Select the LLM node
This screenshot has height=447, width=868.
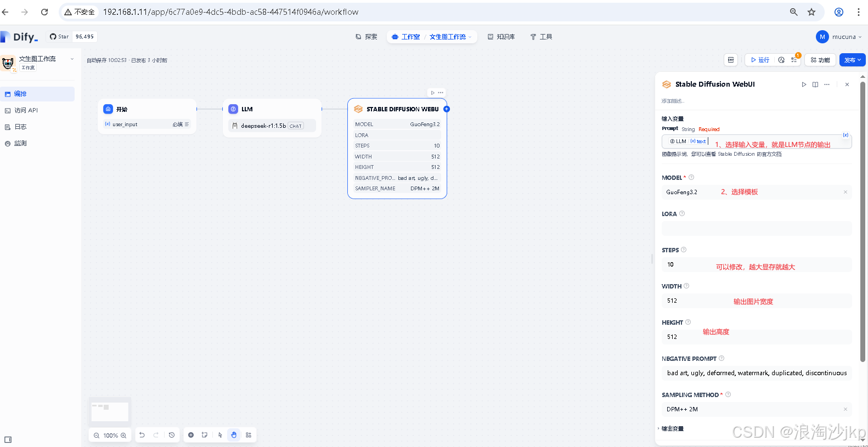272,117
